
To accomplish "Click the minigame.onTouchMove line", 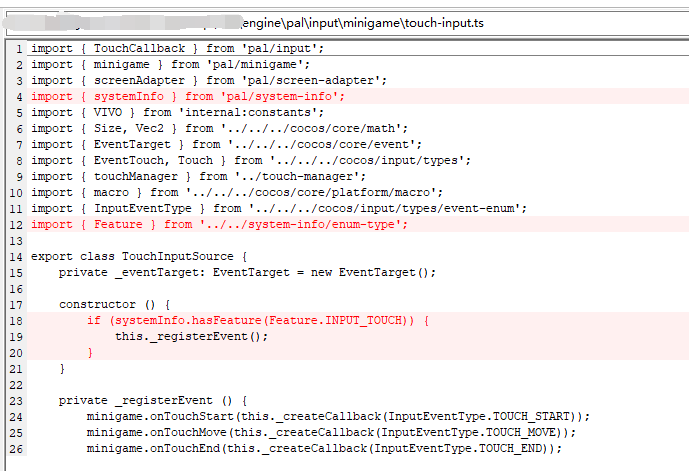I will pyautogui.click(x=331, y=433).
